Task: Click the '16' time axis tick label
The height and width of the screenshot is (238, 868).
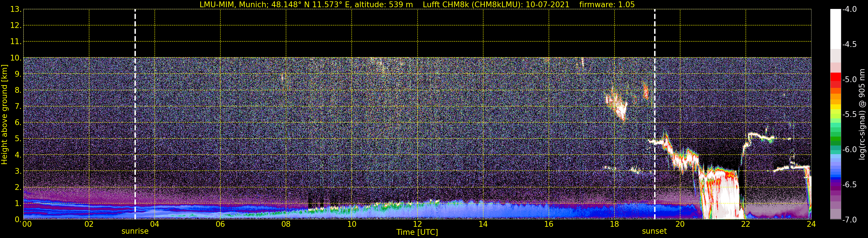Action: [549, 224]
